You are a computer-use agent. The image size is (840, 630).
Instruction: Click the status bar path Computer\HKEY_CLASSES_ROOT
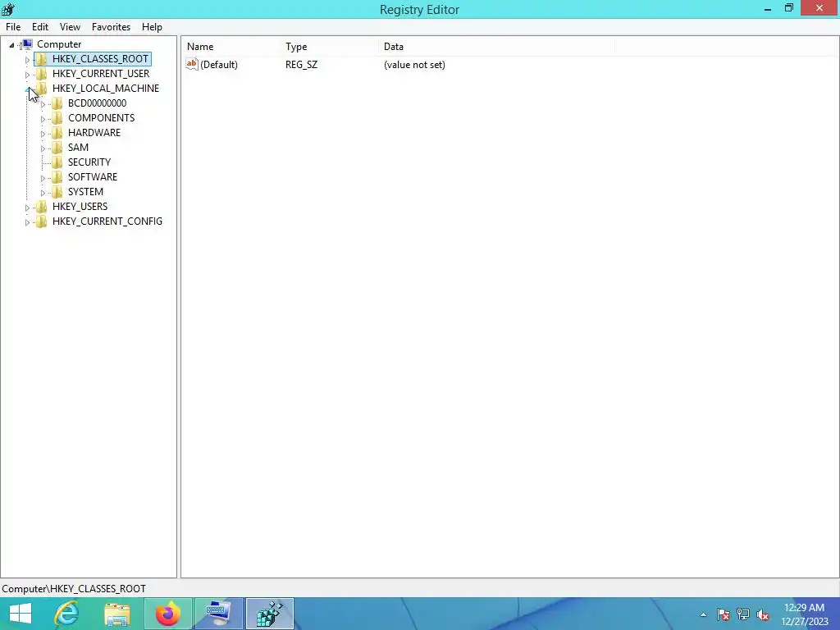click(x=74, y=589)
